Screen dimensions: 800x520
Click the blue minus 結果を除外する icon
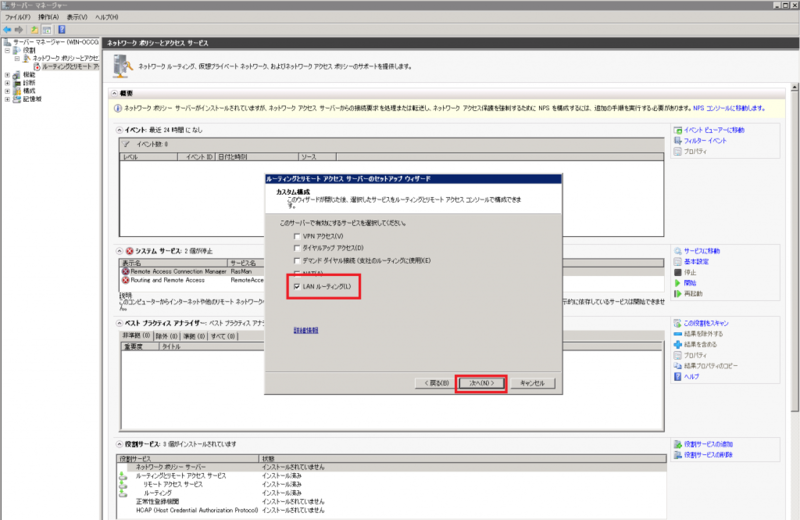click(x=678, y=334)
